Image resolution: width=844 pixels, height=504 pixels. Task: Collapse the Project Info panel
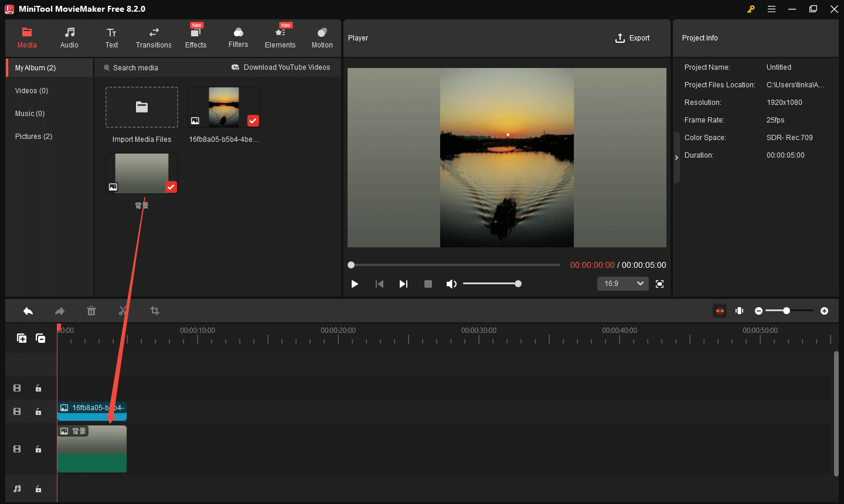[x=676, y=158]
